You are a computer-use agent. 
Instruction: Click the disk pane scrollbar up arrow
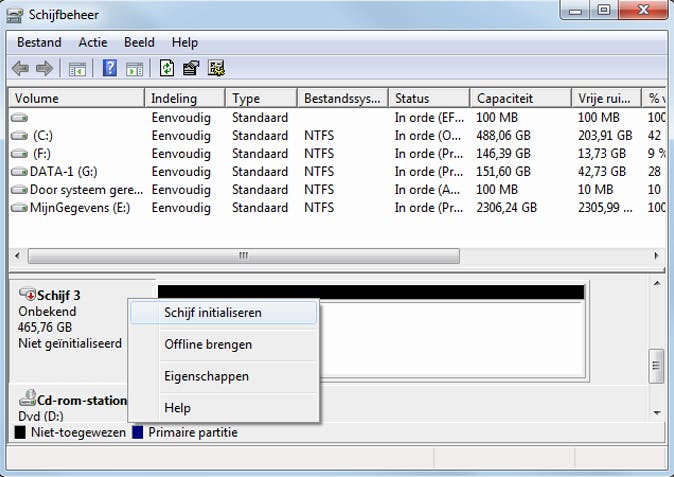pos(657,284)
